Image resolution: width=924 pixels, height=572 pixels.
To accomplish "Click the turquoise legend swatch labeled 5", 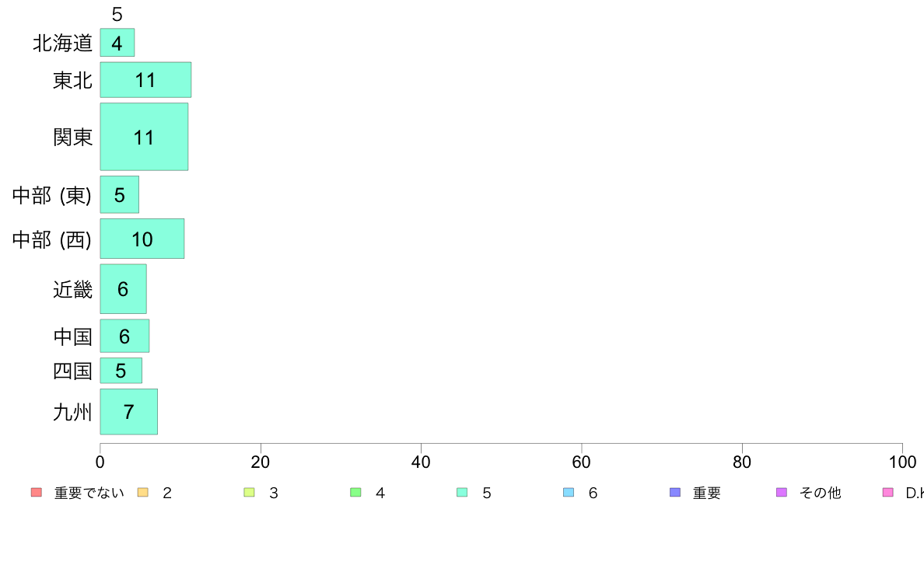I will tap(462, 493).
